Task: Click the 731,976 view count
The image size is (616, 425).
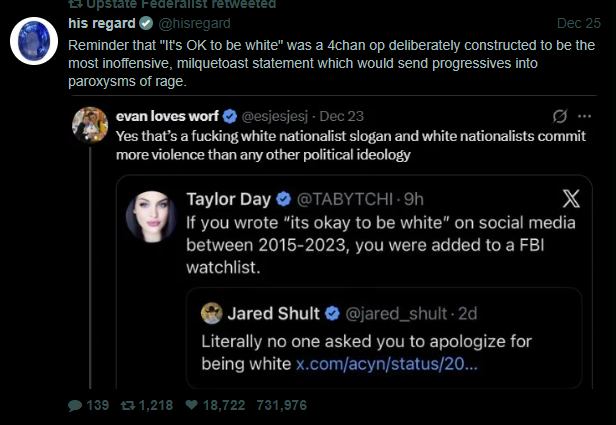Action: coord(280,406)
